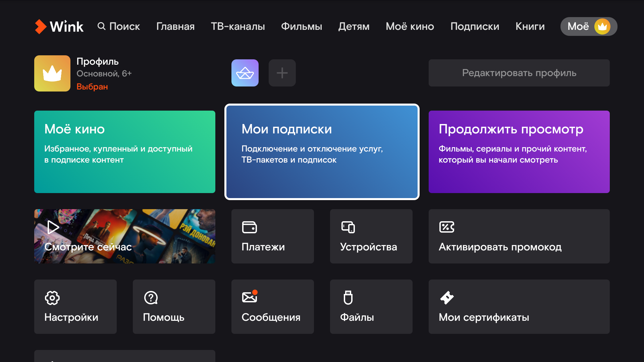
Task: Click the orange Выбран status text
Action: pyautogui.click(x=92, y=87)
